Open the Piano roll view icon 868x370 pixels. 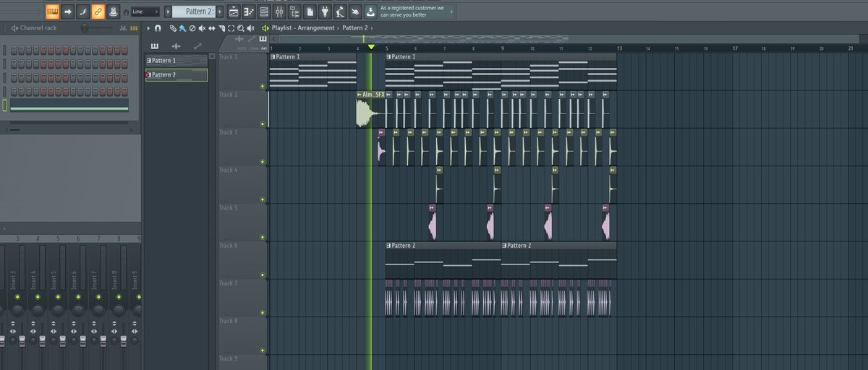coord(249,12)
